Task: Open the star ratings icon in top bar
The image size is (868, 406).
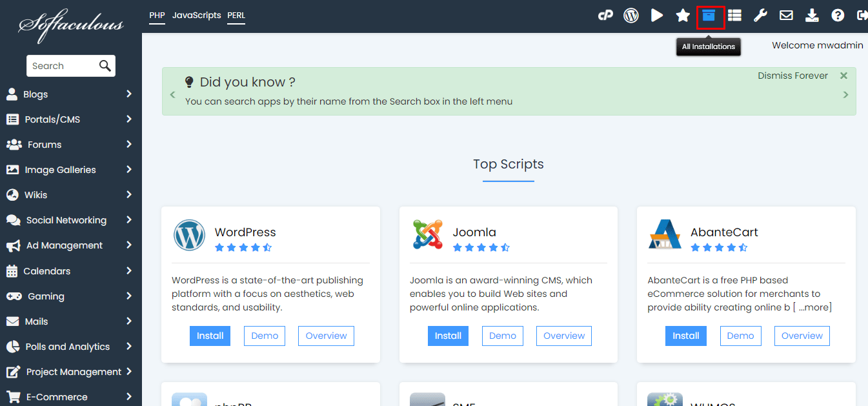Action: click(683, 15)
